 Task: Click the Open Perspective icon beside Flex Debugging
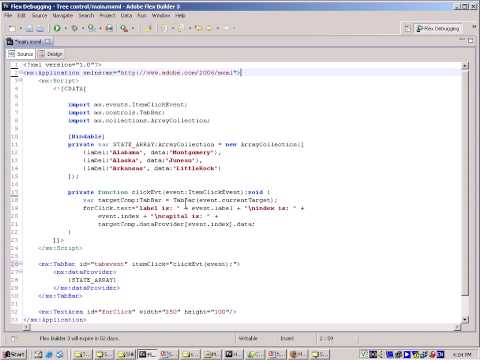[408, 29]
